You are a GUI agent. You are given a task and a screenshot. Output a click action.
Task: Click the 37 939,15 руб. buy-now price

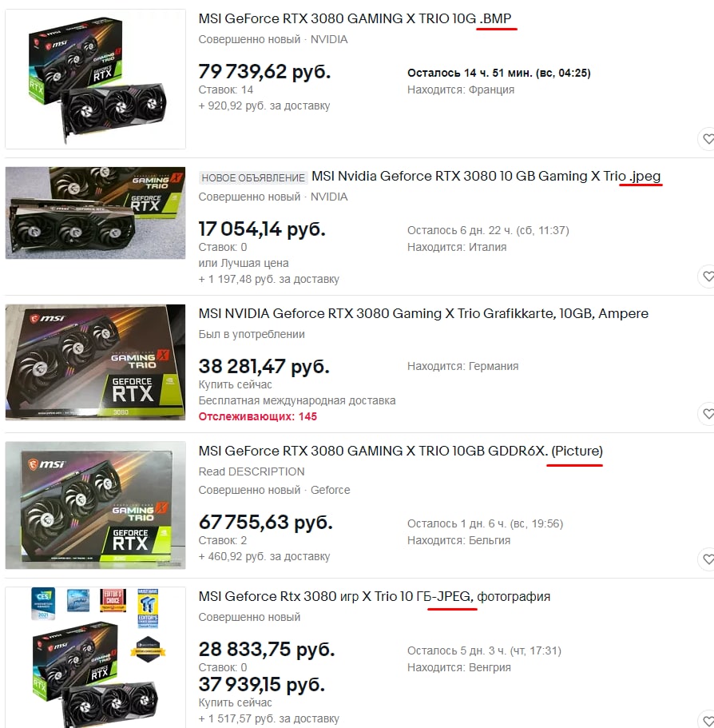262,684
